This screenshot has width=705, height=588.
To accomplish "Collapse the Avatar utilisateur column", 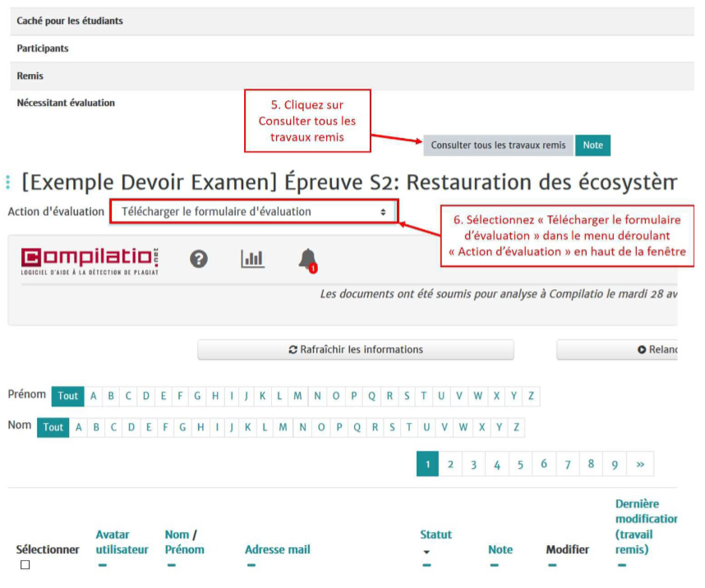I will [102, 565].
